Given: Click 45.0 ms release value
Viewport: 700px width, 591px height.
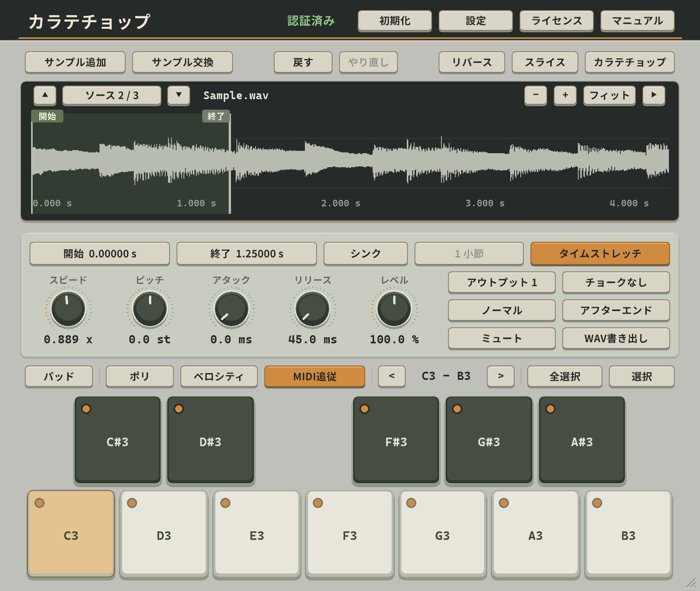Looking at the screenshot, I should [313, 339].
